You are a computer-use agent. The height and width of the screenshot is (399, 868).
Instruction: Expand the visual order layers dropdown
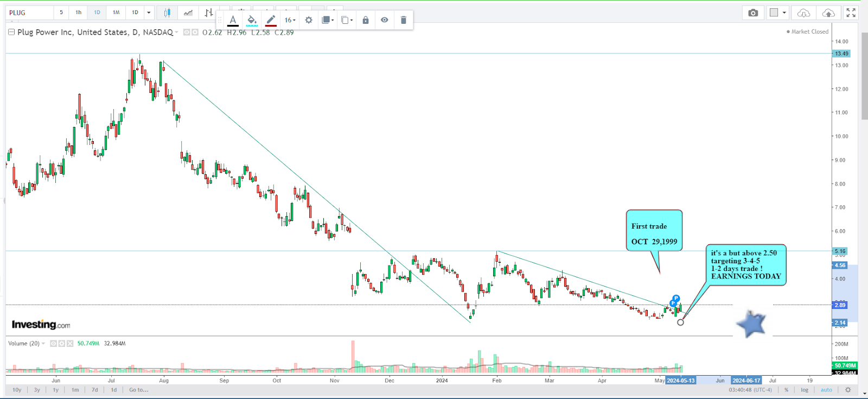point(328,20)
